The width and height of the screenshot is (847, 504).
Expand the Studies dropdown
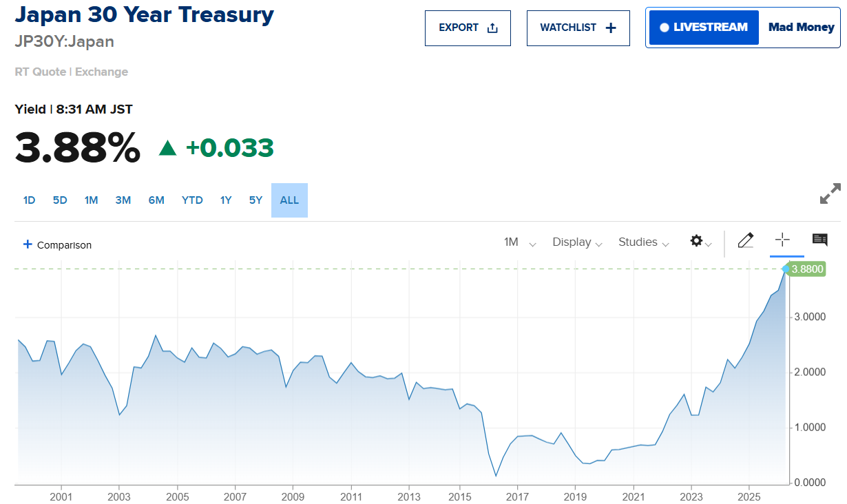coord(643,242)
